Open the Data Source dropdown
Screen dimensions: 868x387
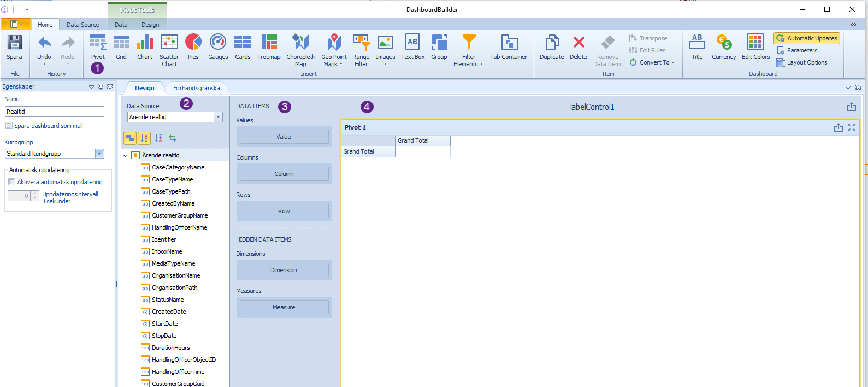[218, 117]
